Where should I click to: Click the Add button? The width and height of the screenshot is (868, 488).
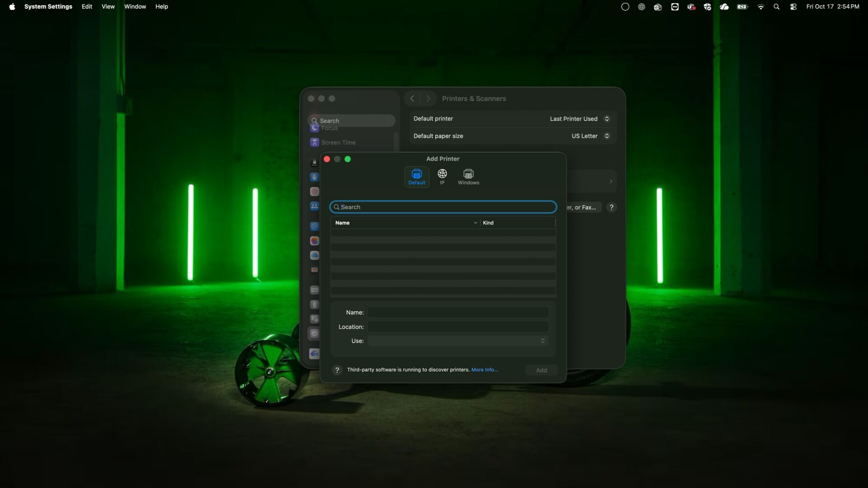(541, 370)
